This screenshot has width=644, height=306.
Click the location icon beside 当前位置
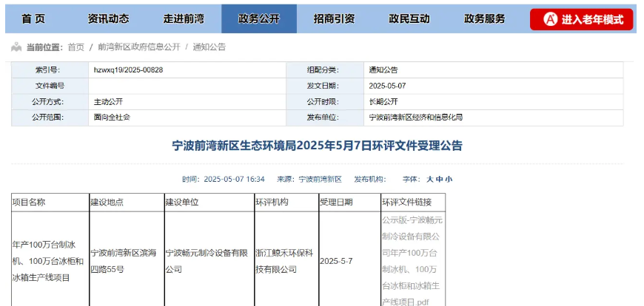(x=16, y=47)
